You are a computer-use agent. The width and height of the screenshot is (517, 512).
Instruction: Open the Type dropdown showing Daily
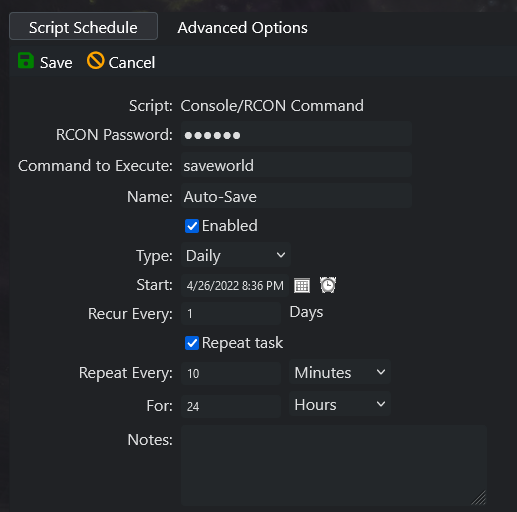pos(236,256)
